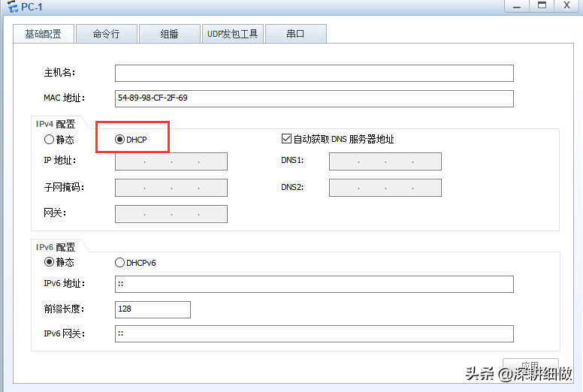Select the IPv4 DHCP radio button
583x392 pixels.
coord(119,140)
